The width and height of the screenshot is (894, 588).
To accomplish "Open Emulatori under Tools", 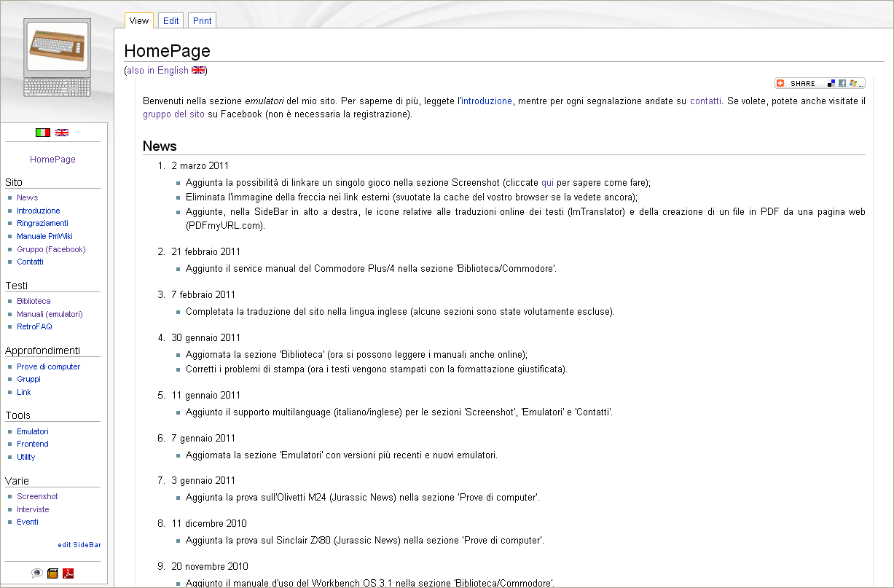I will [33, 431].
